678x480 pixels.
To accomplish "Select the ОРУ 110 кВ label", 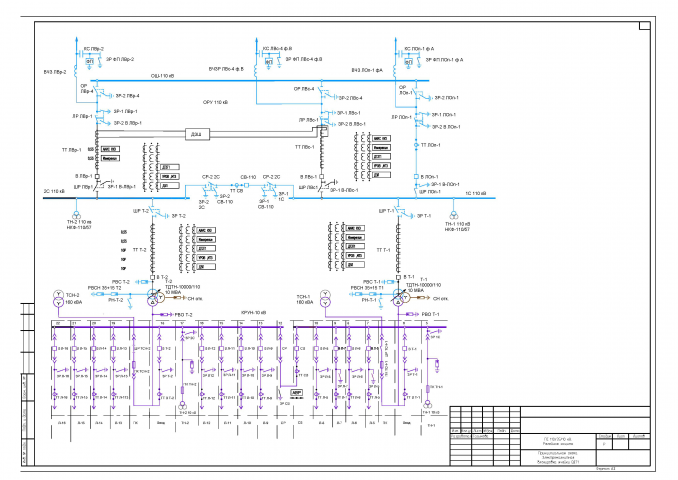I will pyautogui.click(x=215, y=102).
